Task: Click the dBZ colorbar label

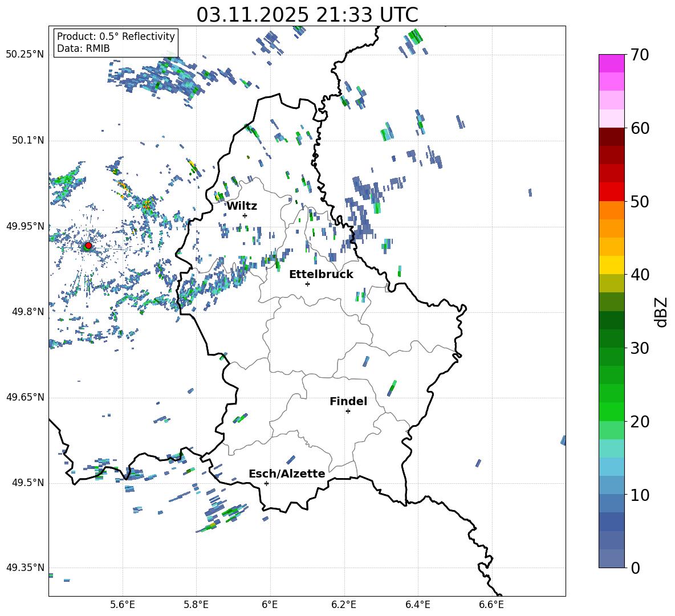Action: [x=662, y=312]
